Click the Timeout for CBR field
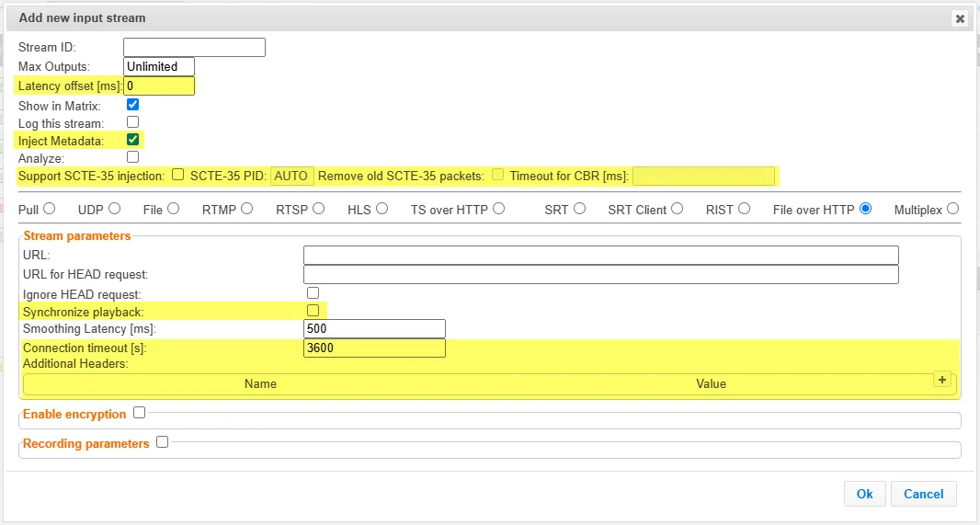The width and height of the screenshot is (980, 525). (704, 177)
